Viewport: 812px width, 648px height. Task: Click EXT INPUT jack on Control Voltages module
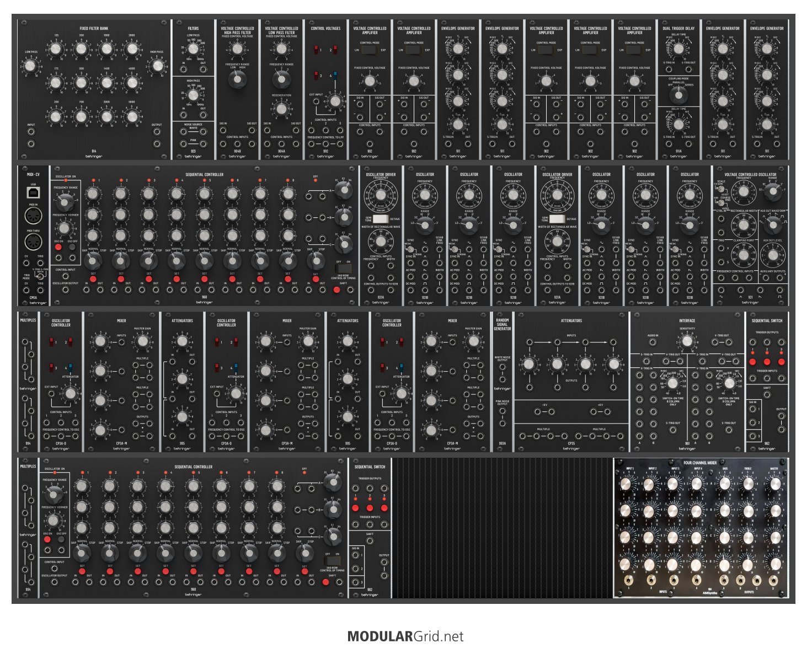coord(316,101)
